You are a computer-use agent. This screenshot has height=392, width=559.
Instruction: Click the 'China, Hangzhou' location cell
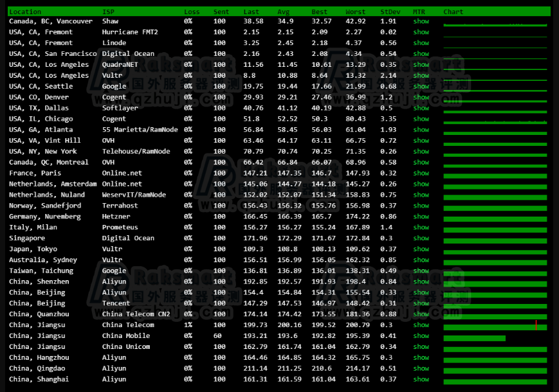[39, 357]
